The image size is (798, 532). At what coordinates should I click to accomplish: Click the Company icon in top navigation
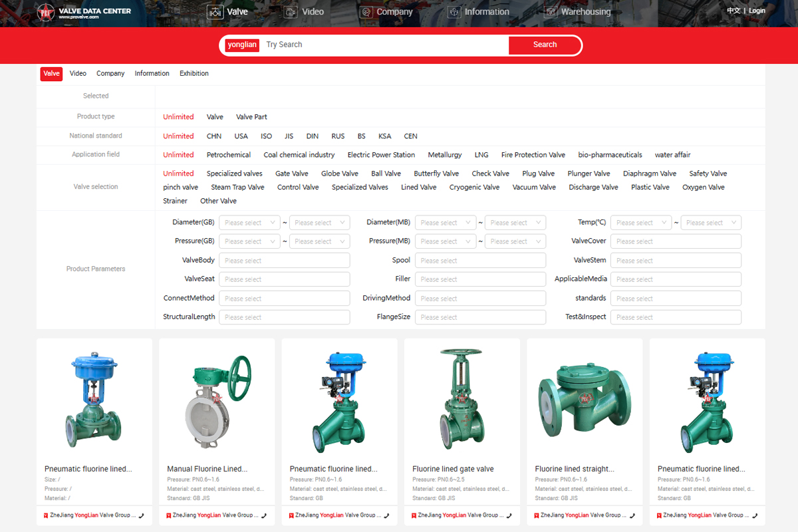[x=366, y=12]
